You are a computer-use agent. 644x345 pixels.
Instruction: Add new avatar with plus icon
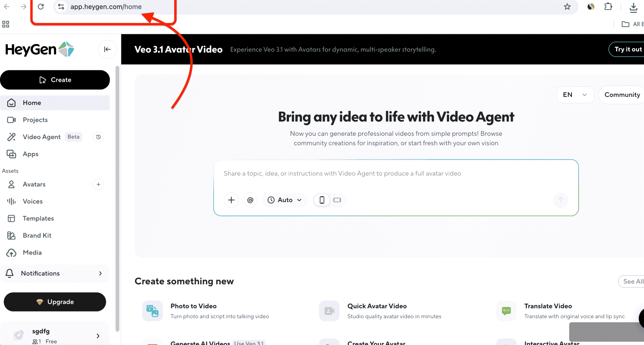(98, 184)
